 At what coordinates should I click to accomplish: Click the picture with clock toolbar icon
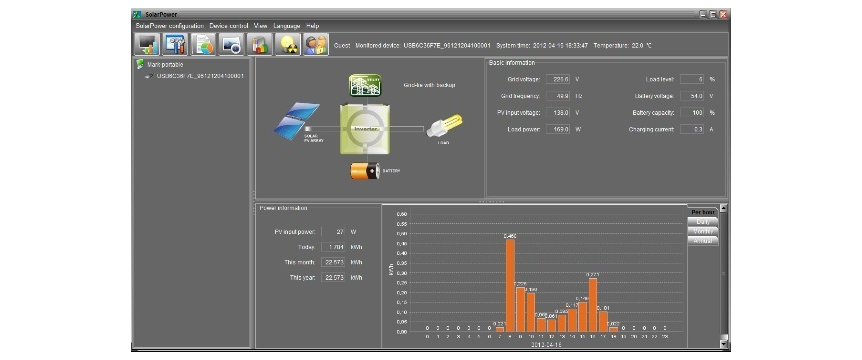pos(231,45)
